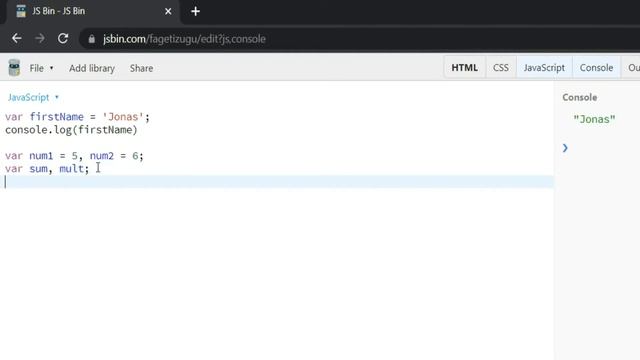Click the browser forward arrow
The image size is (640, 360).
click(x=40, y=38)
